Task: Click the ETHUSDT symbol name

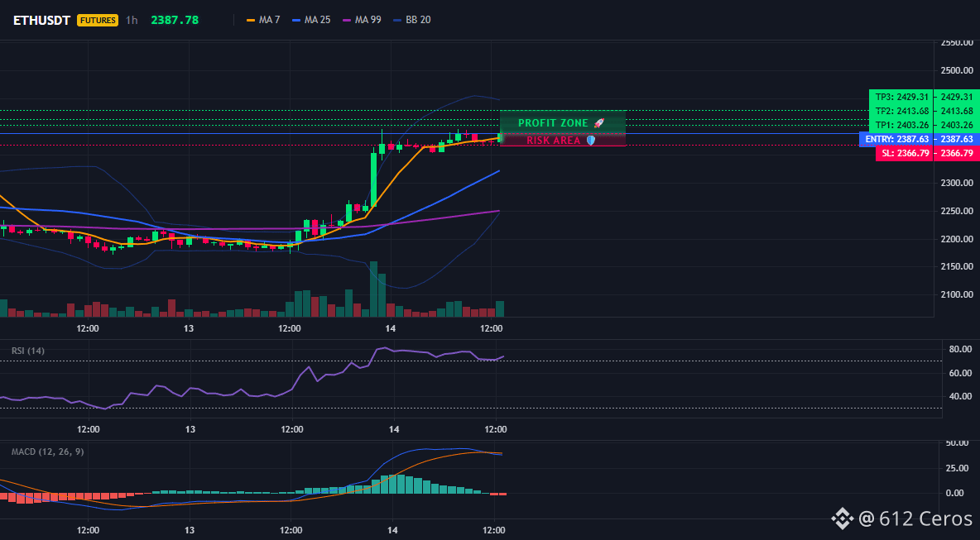Action: pos(42,20)
